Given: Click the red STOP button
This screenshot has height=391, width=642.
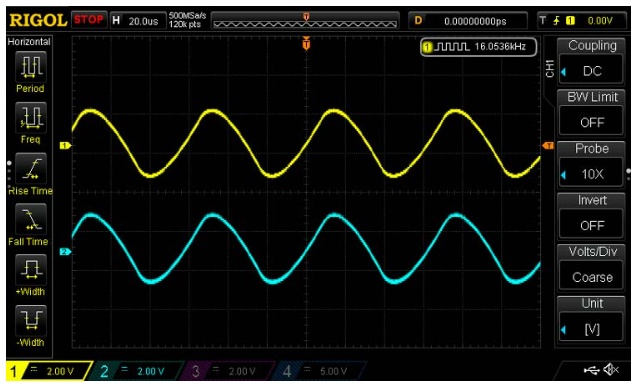Looking at the screenshot, I should (x=89, y=20).
